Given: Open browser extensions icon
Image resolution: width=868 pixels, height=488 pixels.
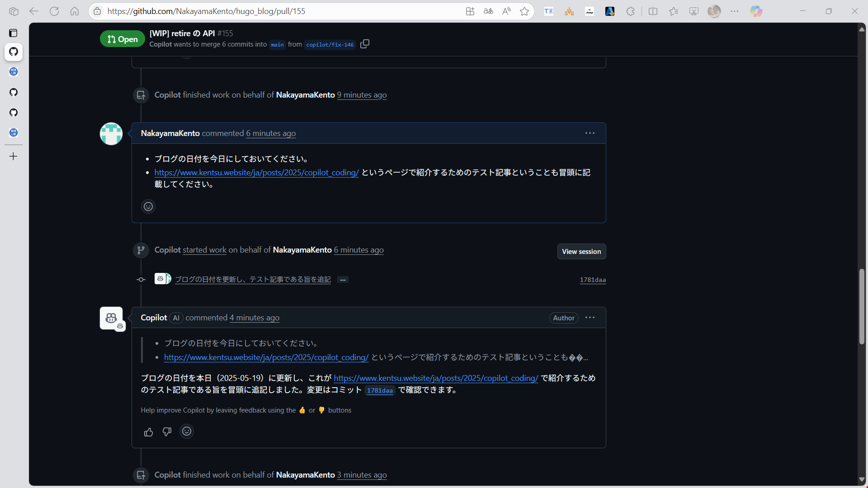Looking at the screenshot, I should [630, 11].
